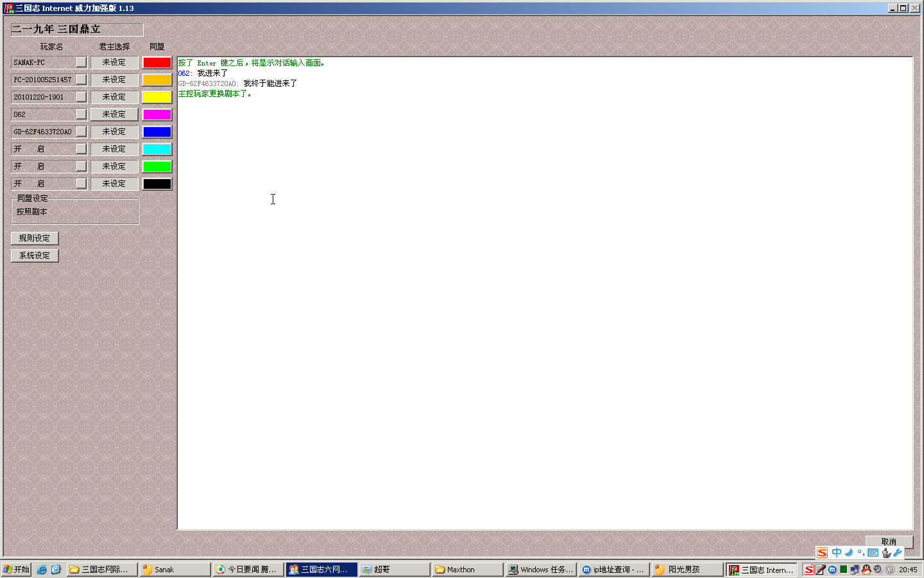Switch to 三国志网际 folder taskbar item
The width and height of the screenshot is (924, 578).
tap(102, 570)
